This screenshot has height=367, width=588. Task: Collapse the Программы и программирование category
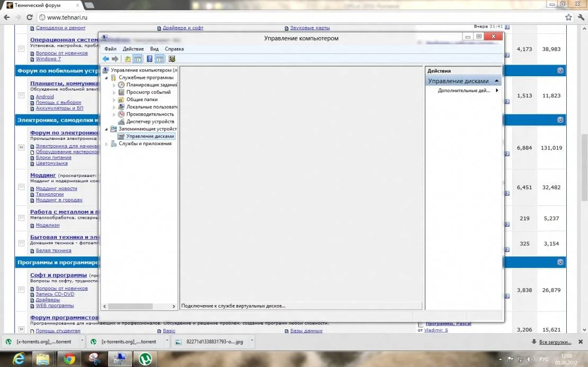560,262
